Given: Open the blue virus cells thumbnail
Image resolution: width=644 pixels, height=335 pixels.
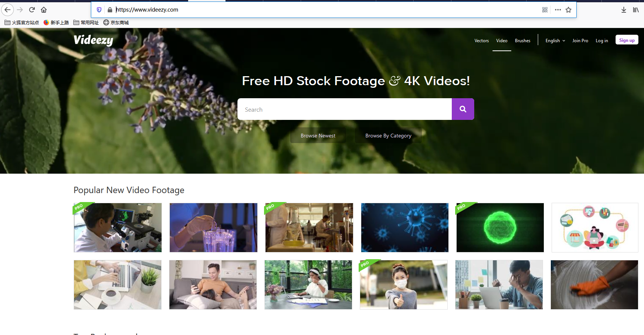Looking at the screenshot, I should pyautogui.click(x=405, y=227).
